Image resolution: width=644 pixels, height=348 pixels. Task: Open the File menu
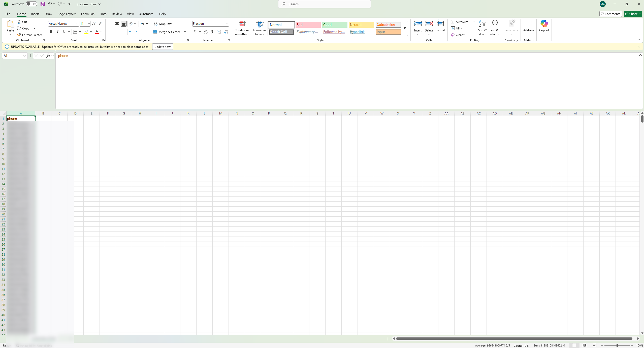[x=8, y=14]
